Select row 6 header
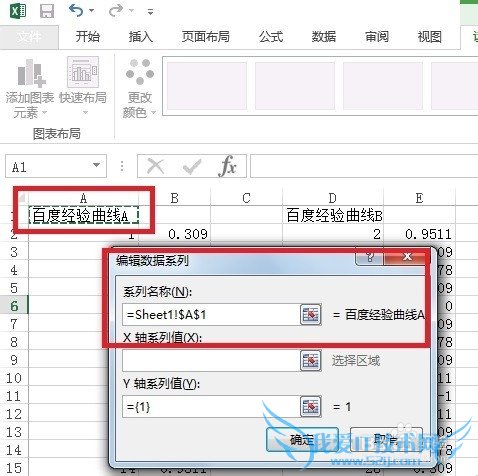 point(14,306)
